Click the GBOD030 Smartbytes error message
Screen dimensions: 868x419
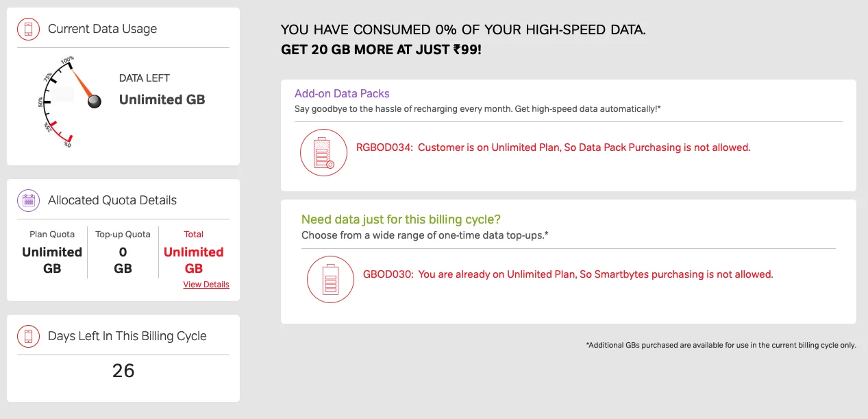coord(567,274)
